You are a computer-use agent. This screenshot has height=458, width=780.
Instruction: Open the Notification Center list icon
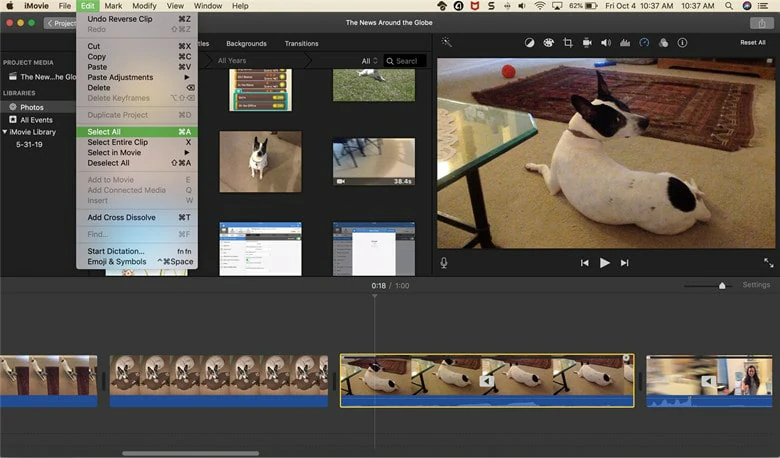click(x=763, y=6)
